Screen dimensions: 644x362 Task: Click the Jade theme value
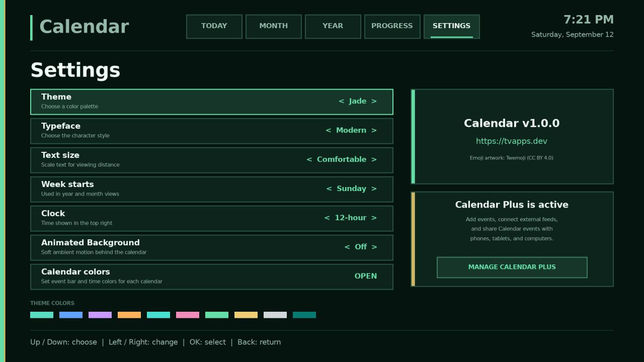pyautogui.click(x=358, y=101)
